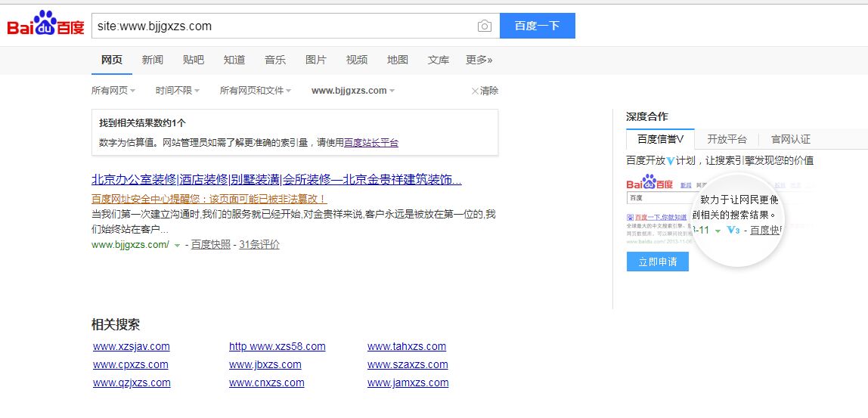Click the 百度一下 search button
This screenshot has height=418, width=868.
537,26
